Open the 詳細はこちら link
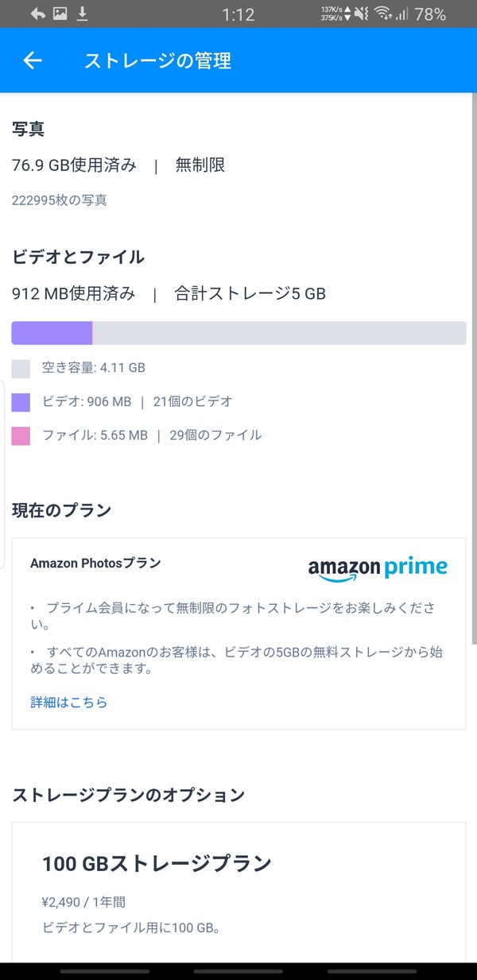 pos(69,702)
